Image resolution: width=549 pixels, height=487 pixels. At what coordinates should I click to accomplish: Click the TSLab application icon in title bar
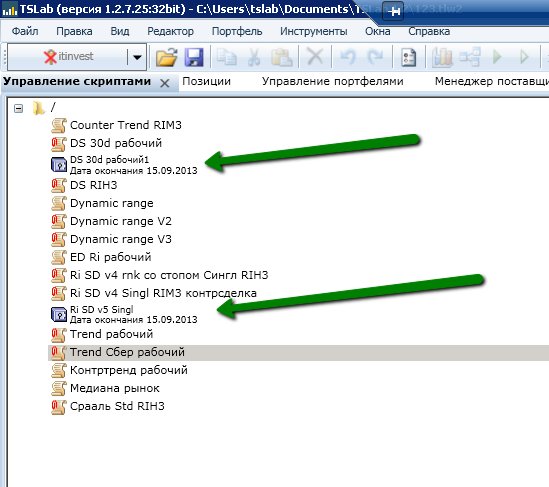[x=9, y=10]
